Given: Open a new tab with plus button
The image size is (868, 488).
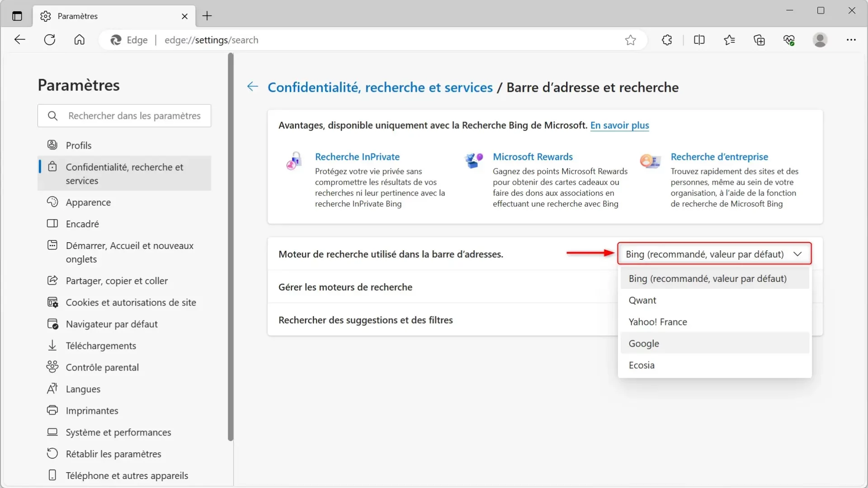Looking at the screenshot, I should [207, 16].
